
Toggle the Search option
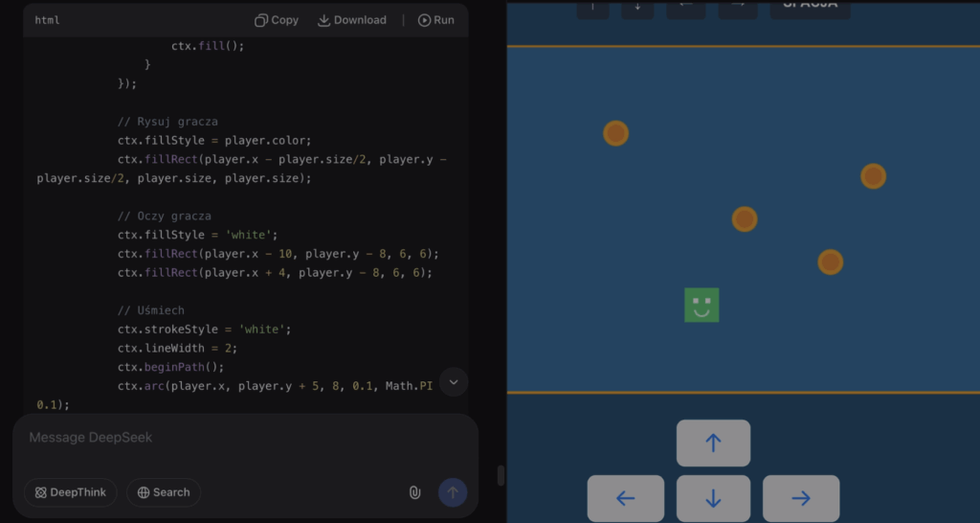tap(164, 492)
